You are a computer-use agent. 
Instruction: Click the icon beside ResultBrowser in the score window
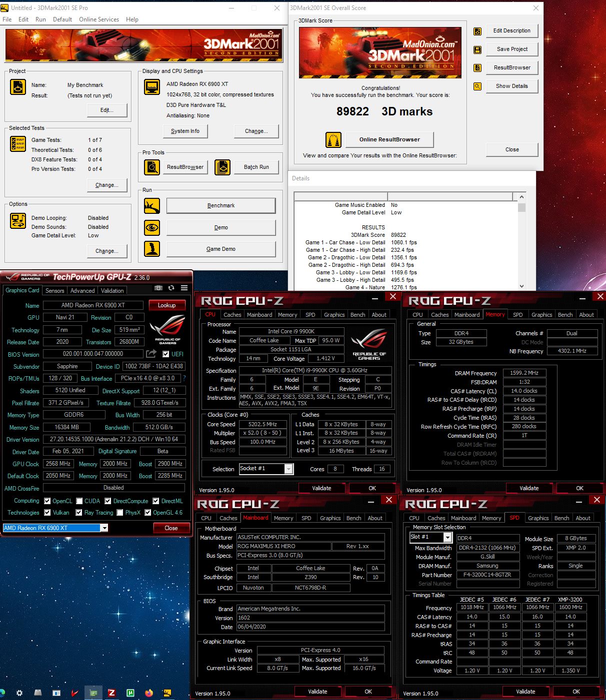(477, 68)
